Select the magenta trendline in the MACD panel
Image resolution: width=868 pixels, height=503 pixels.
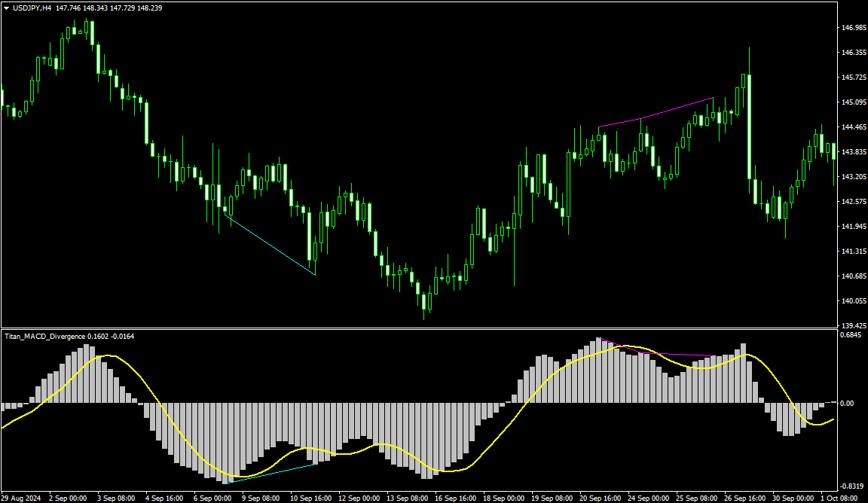tap(663, 353)
